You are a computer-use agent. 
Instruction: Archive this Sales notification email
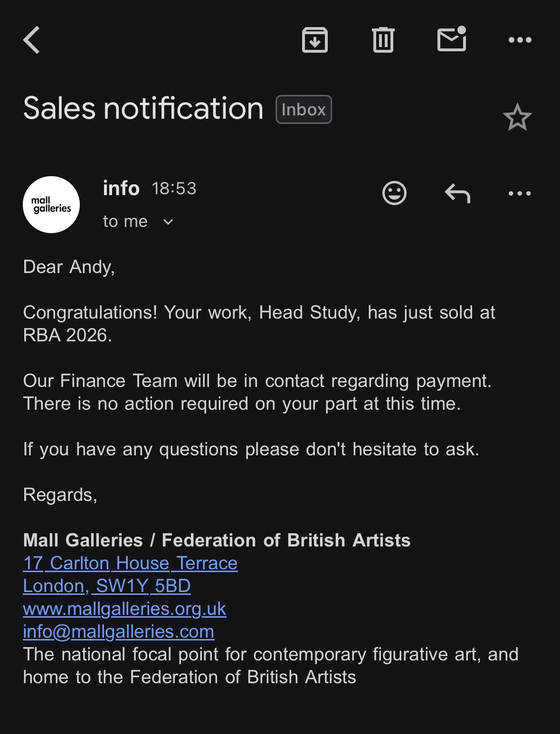click(x=315, y=40)
